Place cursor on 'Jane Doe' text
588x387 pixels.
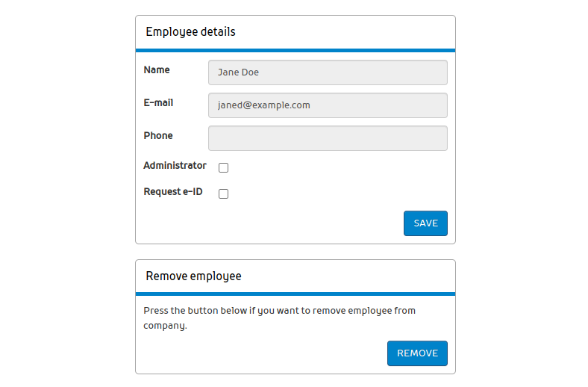[238, 72]
